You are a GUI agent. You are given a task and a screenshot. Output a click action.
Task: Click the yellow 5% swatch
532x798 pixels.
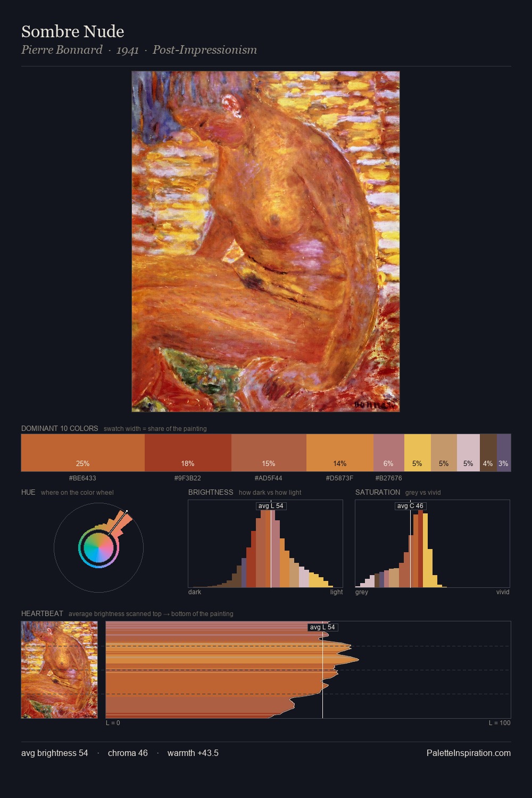pyautogui.click(x=418, y=453)
